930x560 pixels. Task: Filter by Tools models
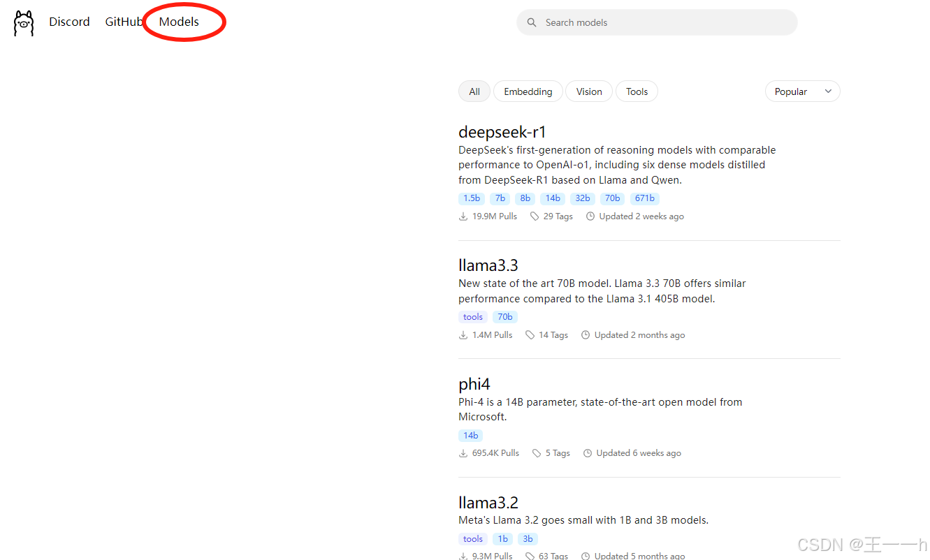pyautogui.click(x=637, y=91)
